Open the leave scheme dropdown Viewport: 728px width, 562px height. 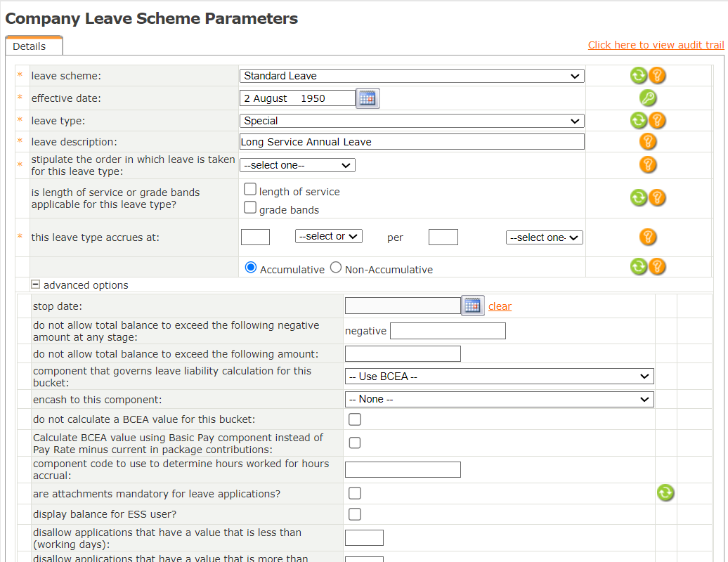412,76
